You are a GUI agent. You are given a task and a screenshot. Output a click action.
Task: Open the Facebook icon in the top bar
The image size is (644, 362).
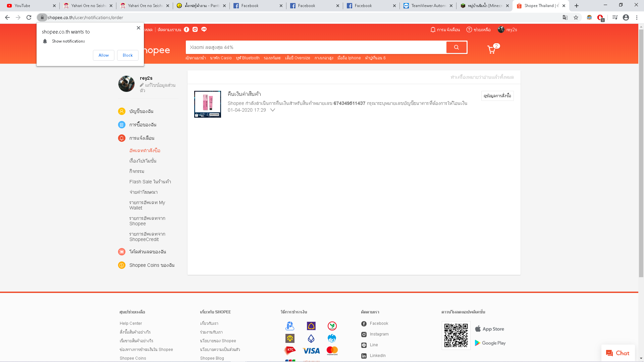186,29
